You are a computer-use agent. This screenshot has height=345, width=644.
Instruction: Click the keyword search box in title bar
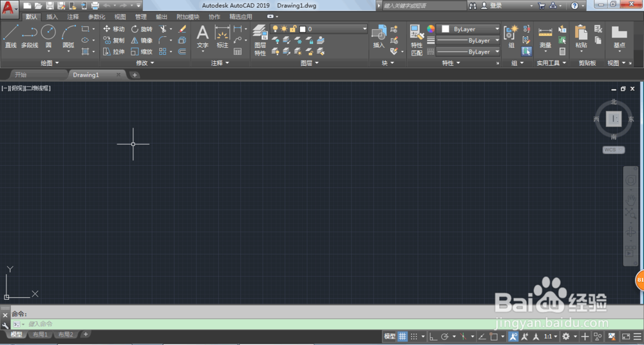pos(424,6)
